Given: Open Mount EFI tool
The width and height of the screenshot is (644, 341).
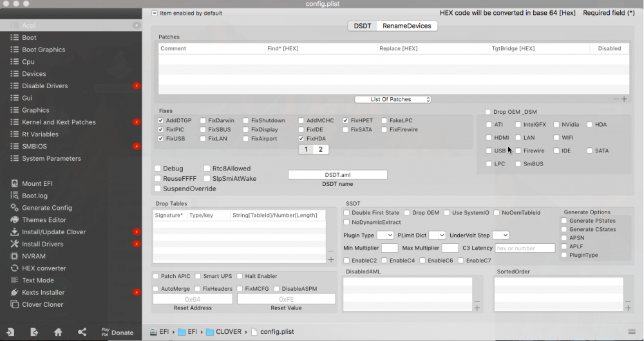Looking at the screenshot, I should click(x=32, y=183).
